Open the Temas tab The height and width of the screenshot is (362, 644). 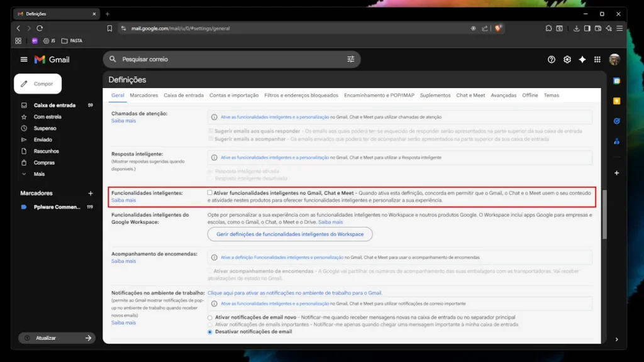pyautogui.click(x=551, y=96)
